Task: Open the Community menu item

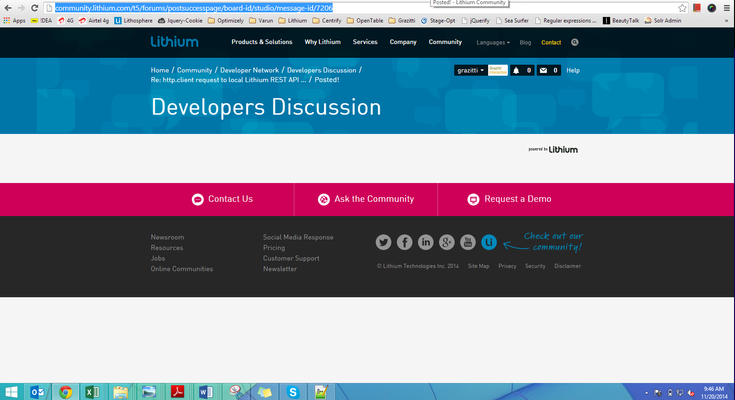Action: coord(445,42)
